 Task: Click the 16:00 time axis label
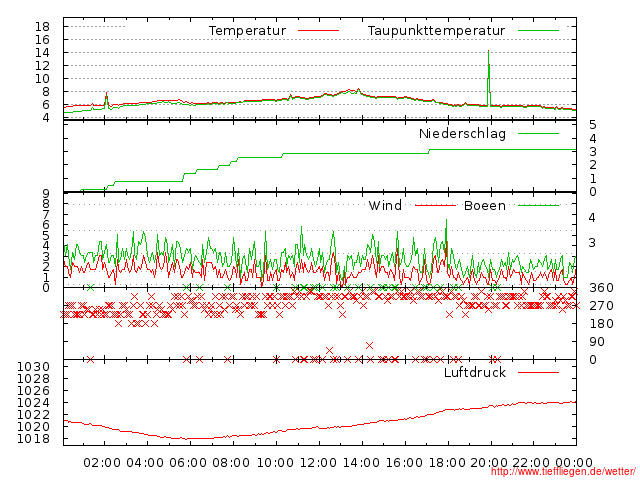point(404,463)
